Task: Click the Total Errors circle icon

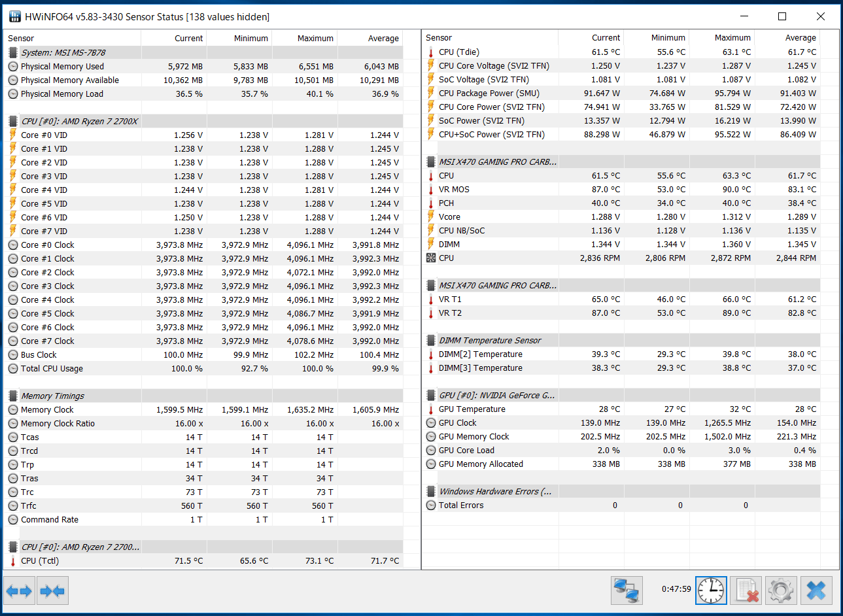Action: coord(431,505)
